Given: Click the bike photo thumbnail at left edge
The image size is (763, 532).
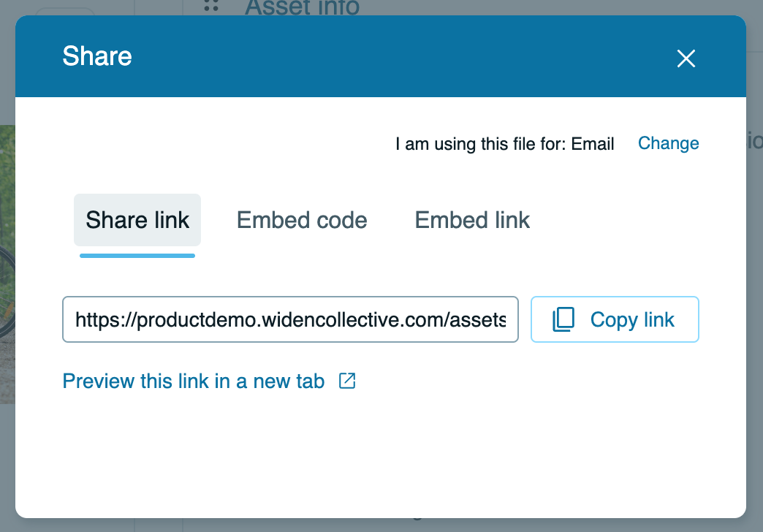Looking at the screenshot, I should coord(7,263).
